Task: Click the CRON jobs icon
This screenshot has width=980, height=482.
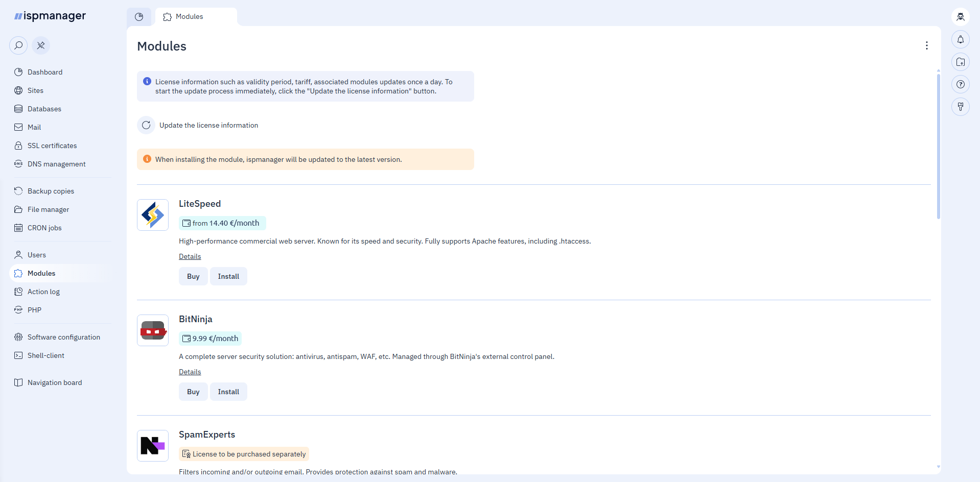Action: pos(18,228)
